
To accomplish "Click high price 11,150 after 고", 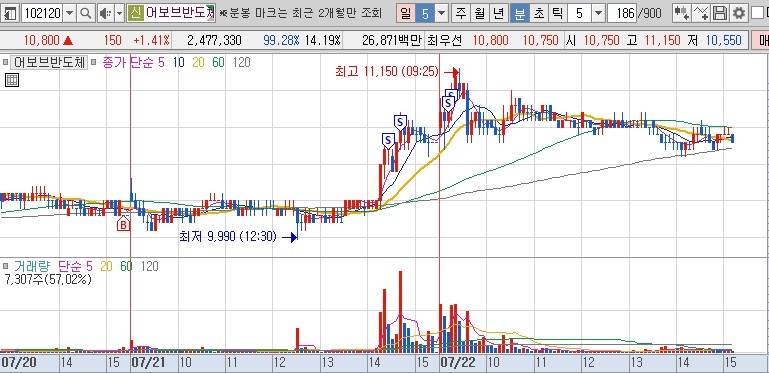I will (662, 40).
